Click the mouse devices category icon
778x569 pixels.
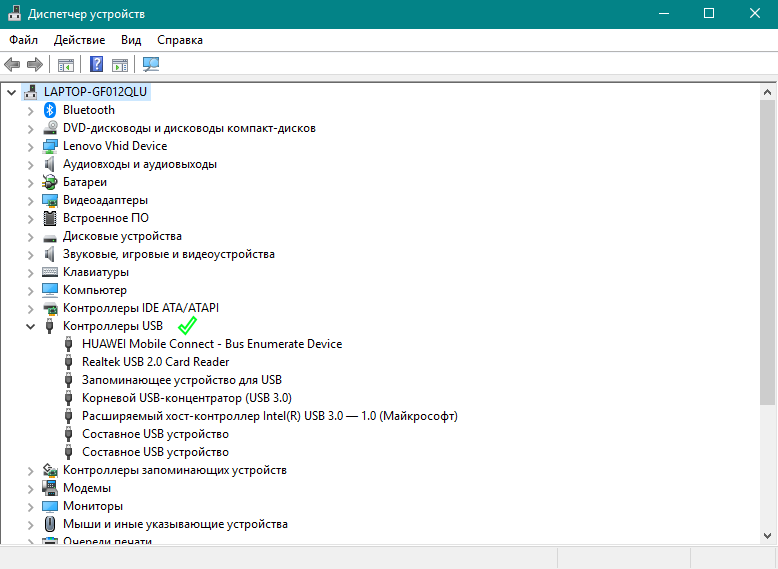pyautogui.click(x=50, y=524)
